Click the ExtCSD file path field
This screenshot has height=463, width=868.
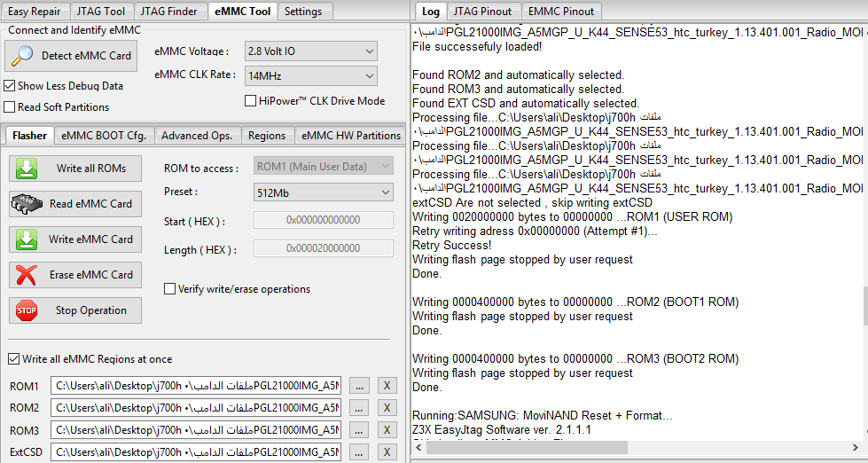point(196,452)
